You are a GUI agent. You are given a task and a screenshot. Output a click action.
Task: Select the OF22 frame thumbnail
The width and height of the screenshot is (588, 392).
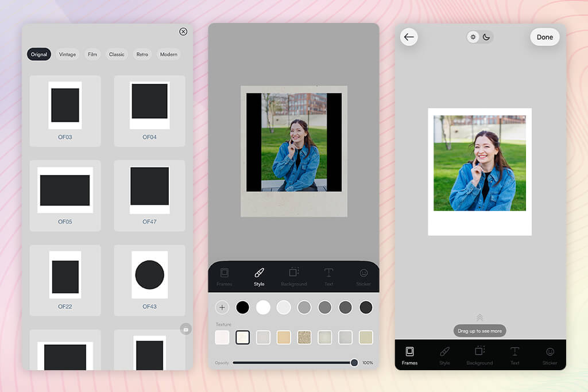point(65,280)
